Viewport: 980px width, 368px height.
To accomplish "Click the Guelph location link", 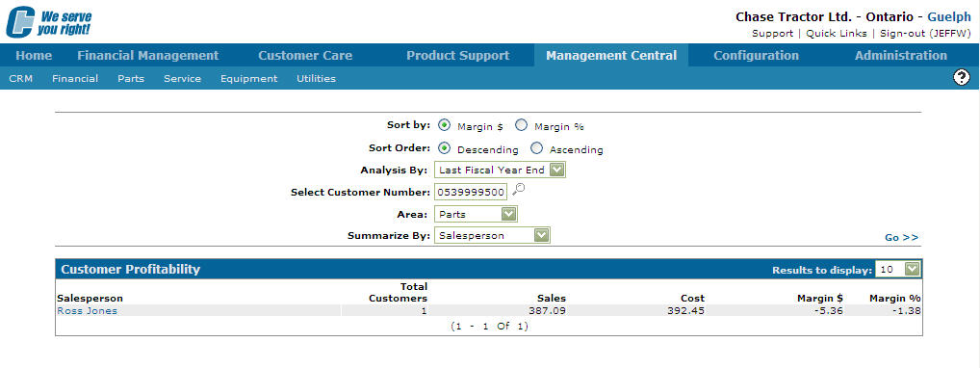I will 949,17.
